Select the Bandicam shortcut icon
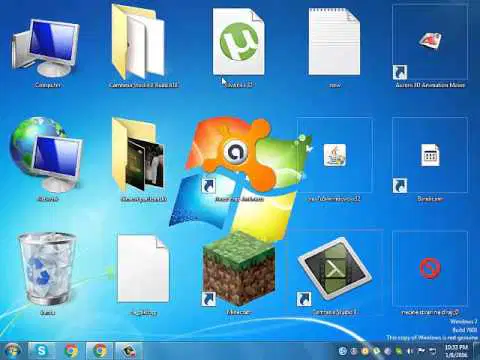480x360 pixels. [430, 155]
